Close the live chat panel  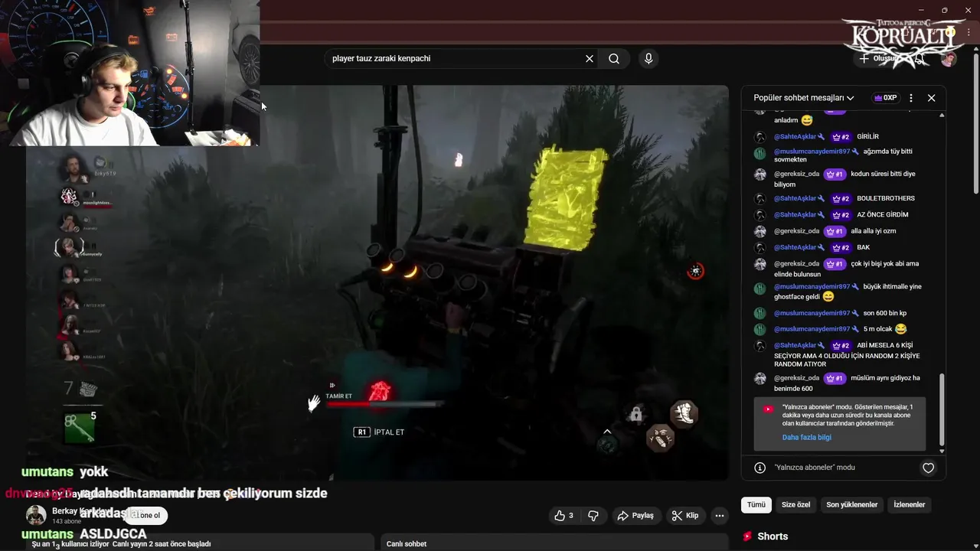click(931, 98)
